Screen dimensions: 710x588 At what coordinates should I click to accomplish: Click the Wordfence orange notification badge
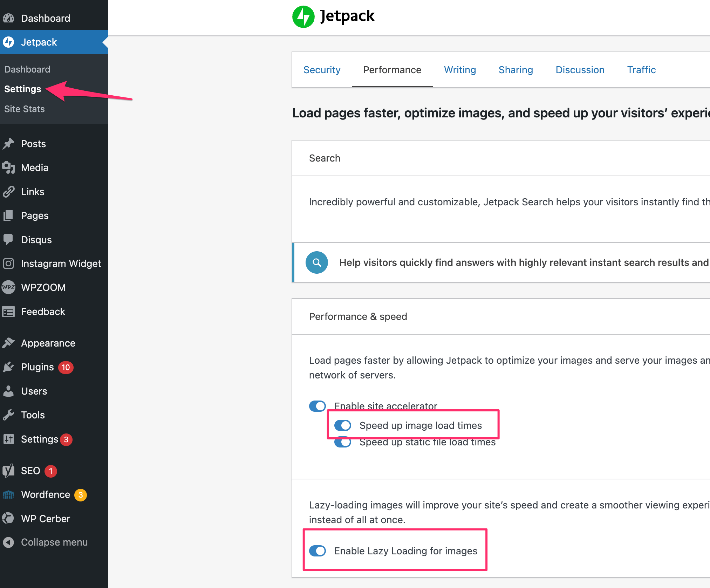81,495
